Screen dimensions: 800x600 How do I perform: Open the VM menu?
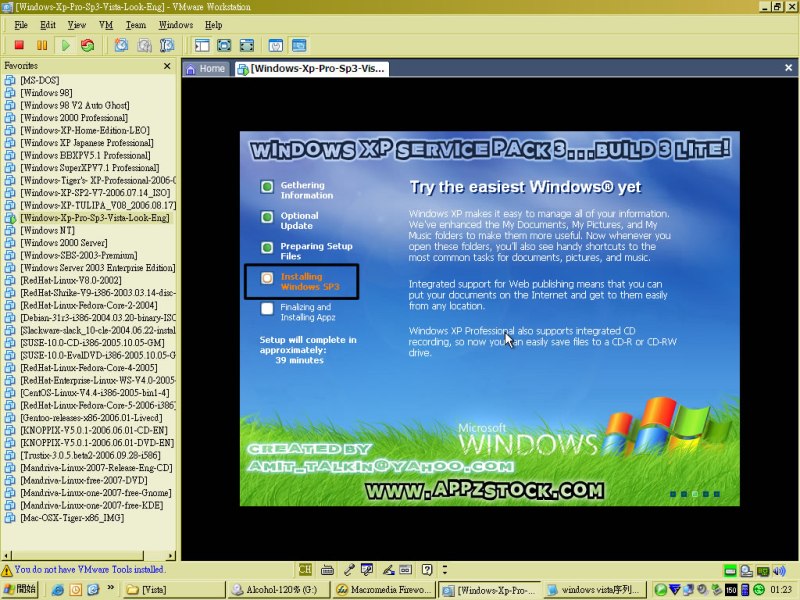pos(106,25)
